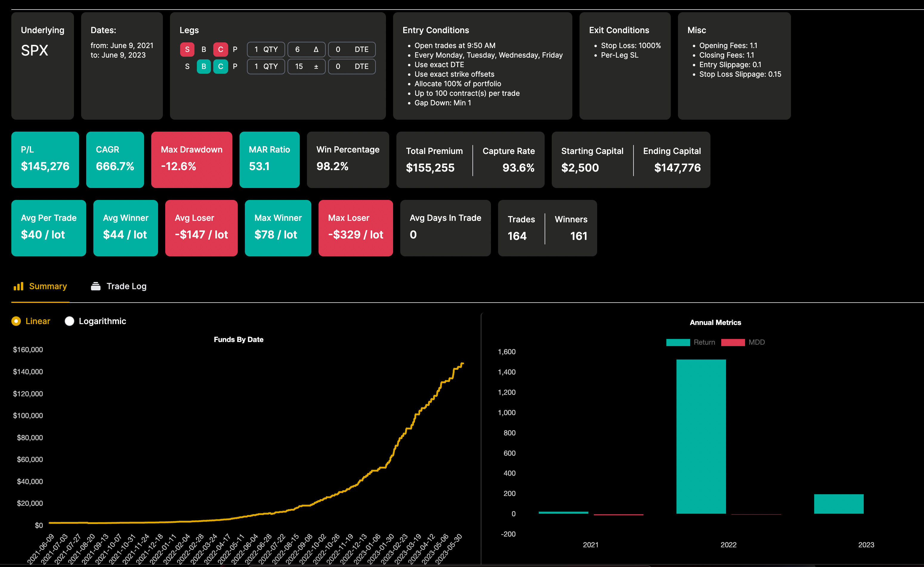Select the Linear scale radio button
The height and width of the screenshot is (567, 924).
[x=16, y=321]
